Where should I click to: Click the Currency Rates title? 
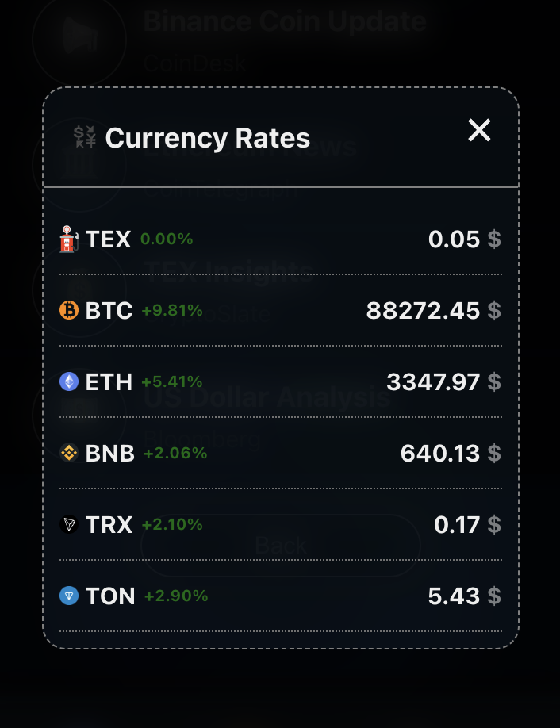pos(208,138)
